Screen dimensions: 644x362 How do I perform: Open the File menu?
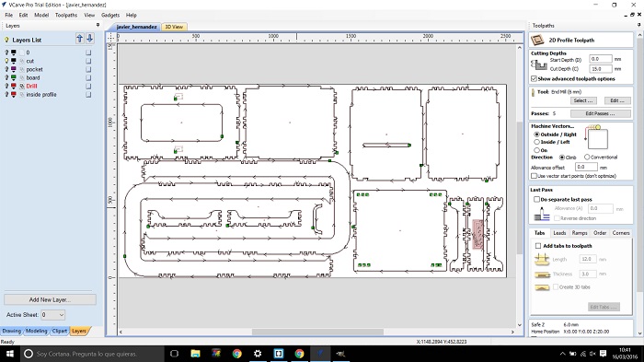tap(8, 15)
